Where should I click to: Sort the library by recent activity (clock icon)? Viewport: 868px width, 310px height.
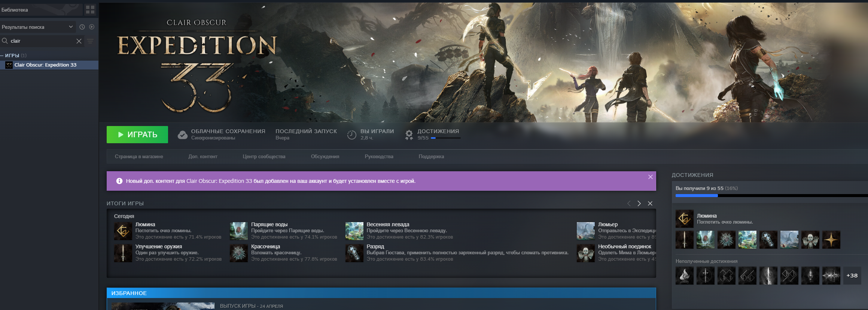(x=82, y=27)
